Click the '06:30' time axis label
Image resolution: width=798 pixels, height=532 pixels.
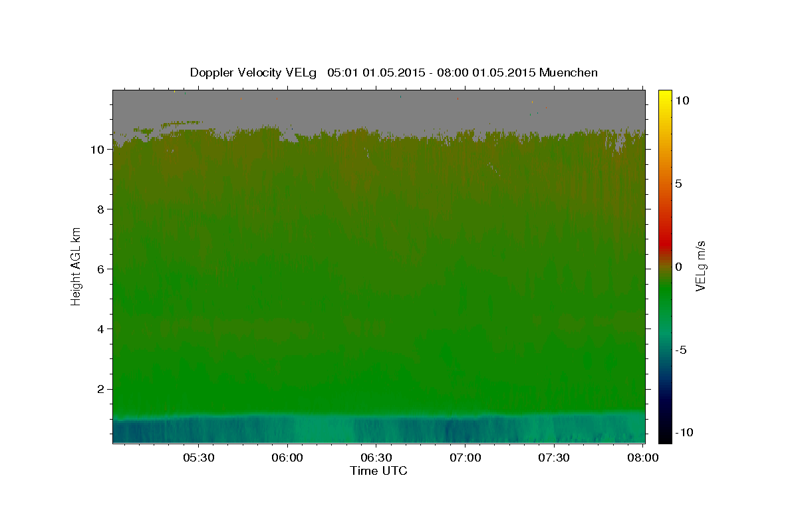pyautogui.click(x=376, y=458)
